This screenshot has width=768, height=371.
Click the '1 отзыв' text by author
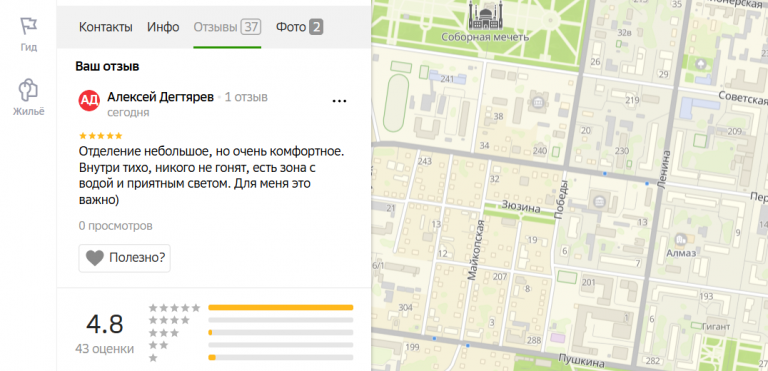[x=246, y=97]
